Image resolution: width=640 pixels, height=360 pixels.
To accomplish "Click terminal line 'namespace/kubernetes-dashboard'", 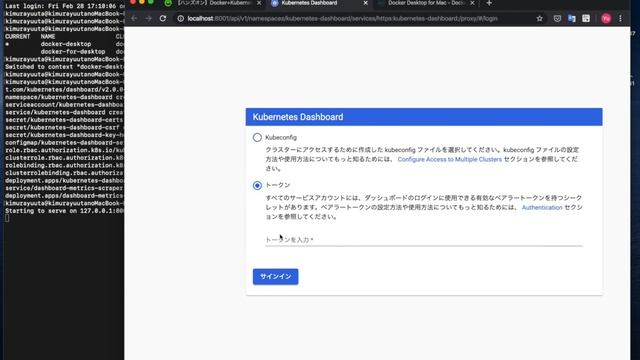I will click(x=64, y=97).
